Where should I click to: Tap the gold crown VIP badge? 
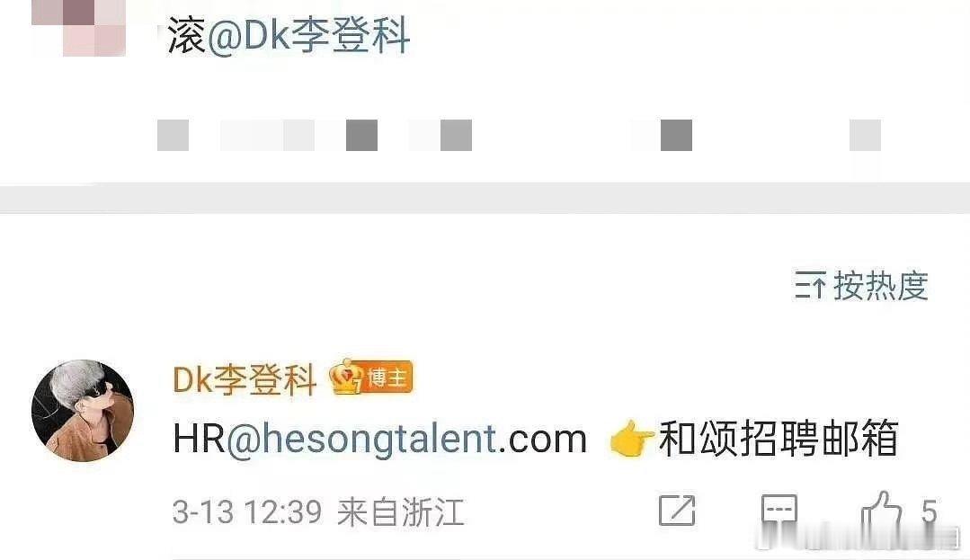click(346, 377)
